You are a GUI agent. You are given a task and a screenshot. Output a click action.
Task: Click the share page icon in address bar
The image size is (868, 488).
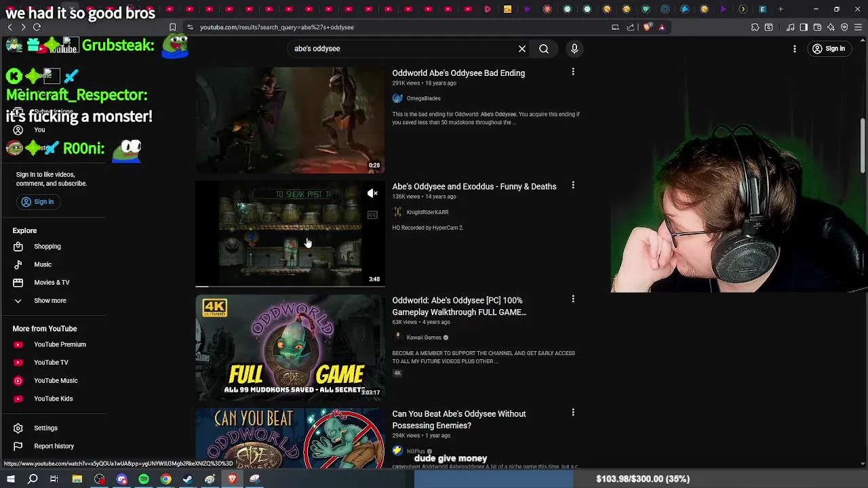tap(631, 27)
